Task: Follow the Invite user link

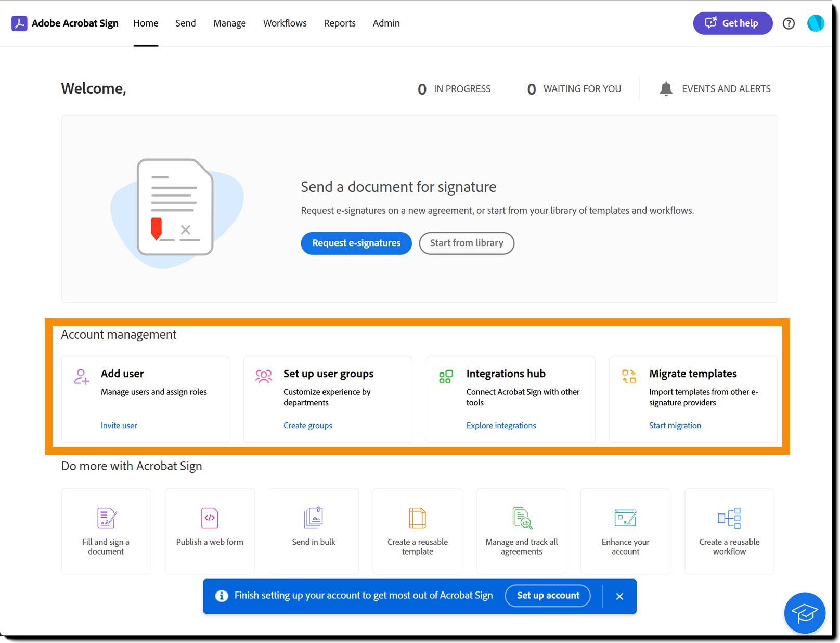Action: [119, 426]
